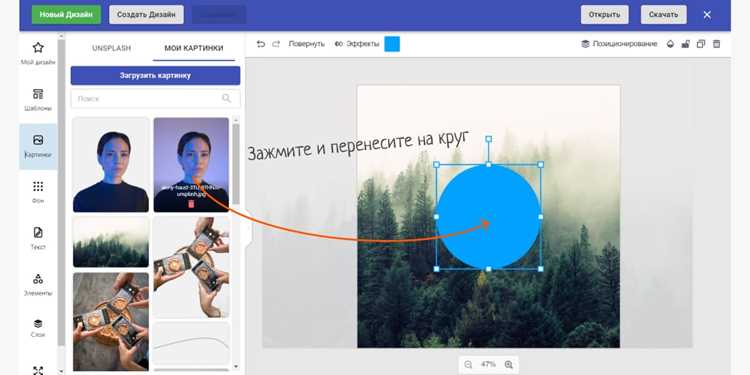Select the hands with phones over wooden table thumbnail
The image size is (750, 375).
tap(111, 321)
